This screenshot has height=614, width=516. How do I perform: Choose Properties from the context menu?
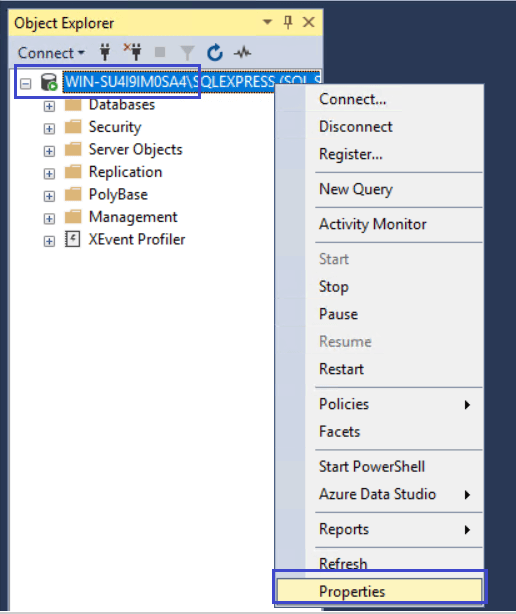tap(379, 591)
